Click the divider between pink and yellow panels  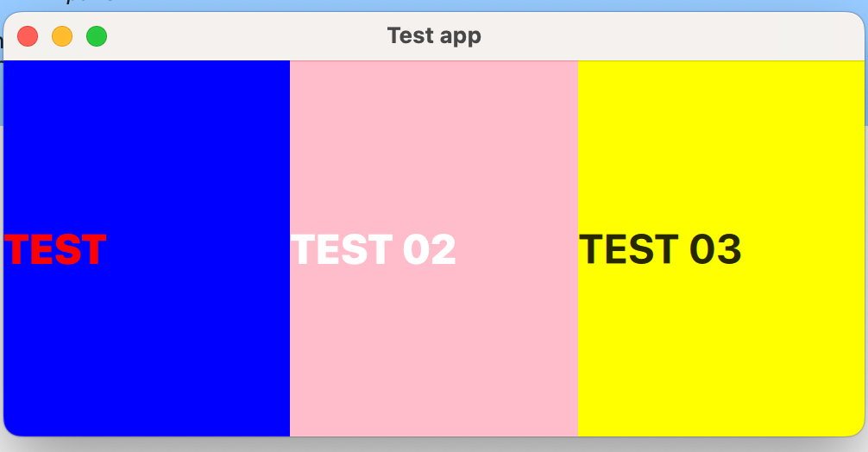click(578, 248)
